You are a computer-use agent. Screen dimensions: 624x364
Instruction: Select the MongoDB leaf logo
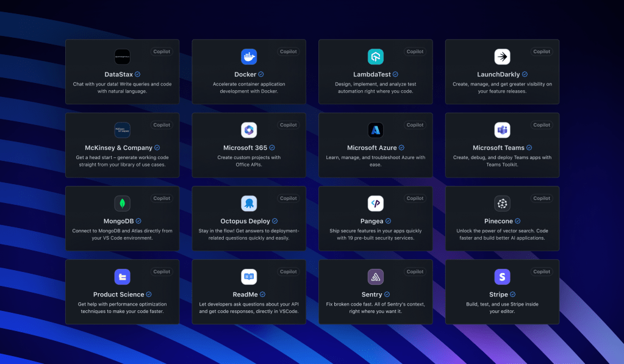pyautogui.click(x=122, y=203)
